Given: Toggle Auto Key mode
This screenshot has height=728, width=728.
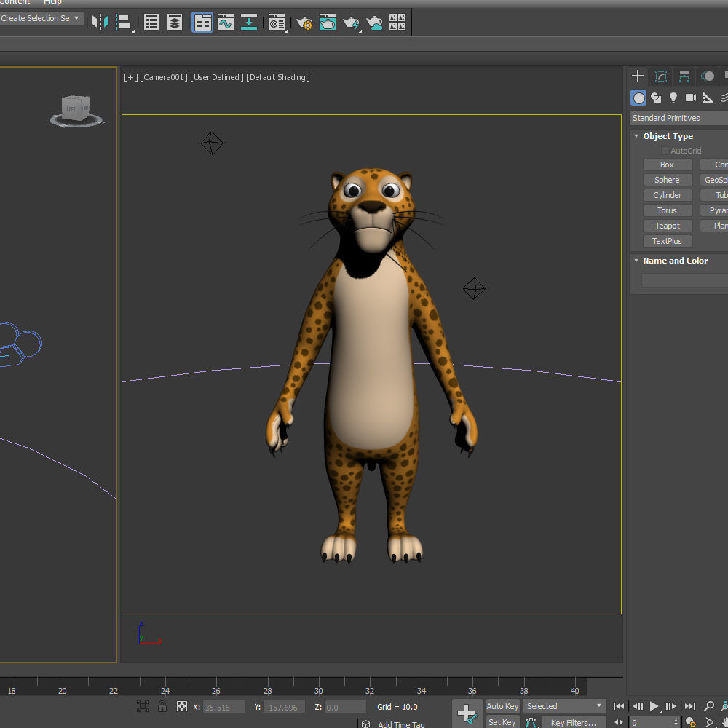Looking at the screenshot, I should [x=502, y=706].
